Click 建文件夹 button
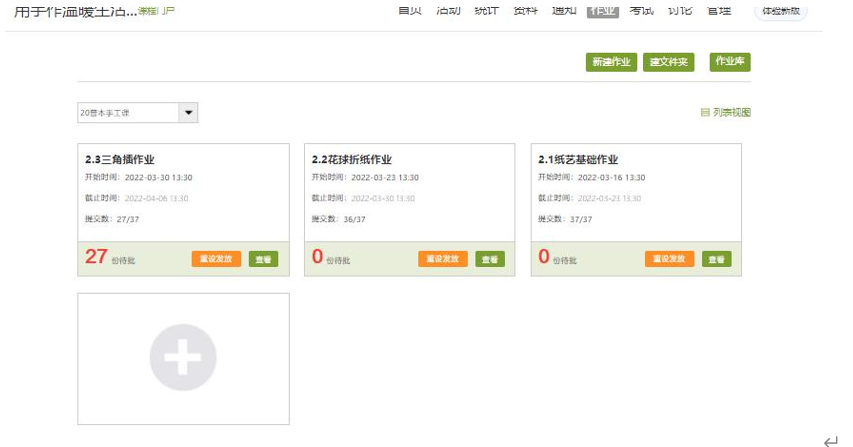The height and width of the screenshot is (447, 853). pyautogui.click(x=669, y=62)
